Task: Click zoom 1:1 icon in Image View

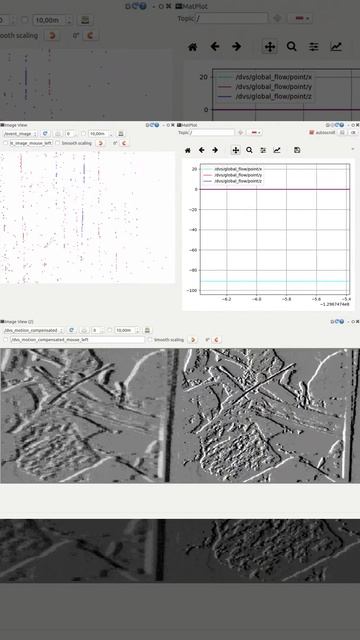Action: [x=58, y=133]
